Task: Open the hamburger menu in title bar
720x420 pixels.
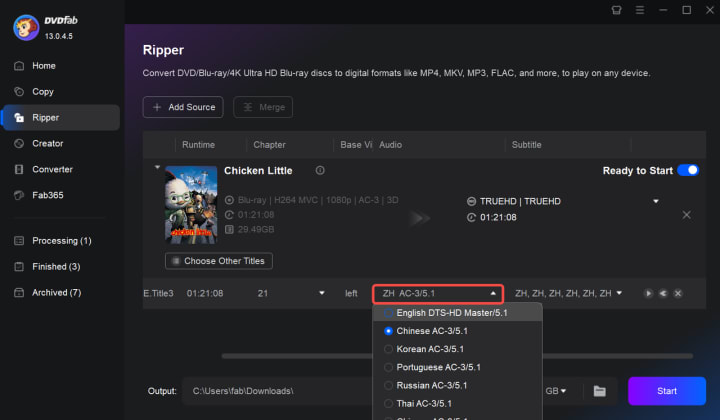Action: [640, 10]
